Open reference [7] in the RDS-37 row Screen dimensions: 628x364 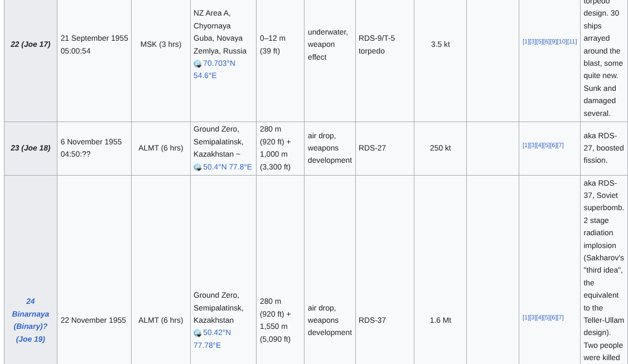pos(560,318)
